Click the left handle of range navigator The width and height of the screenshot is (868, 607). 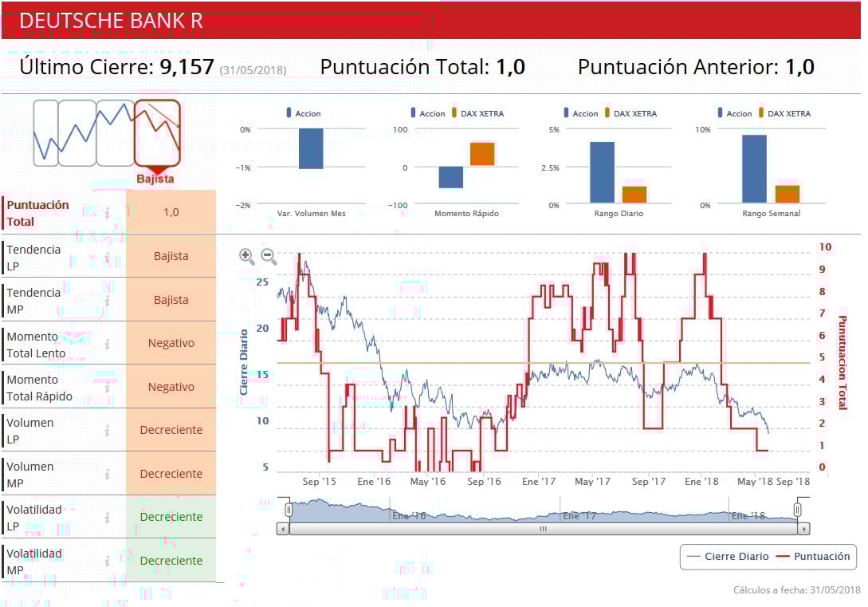point(289,509)
